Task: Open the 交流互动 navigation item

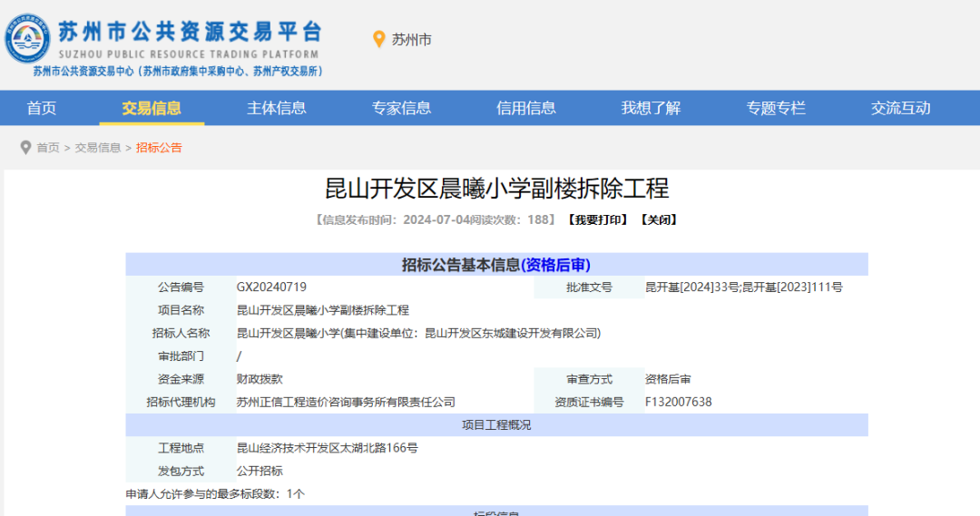Action: pos(900,108)
